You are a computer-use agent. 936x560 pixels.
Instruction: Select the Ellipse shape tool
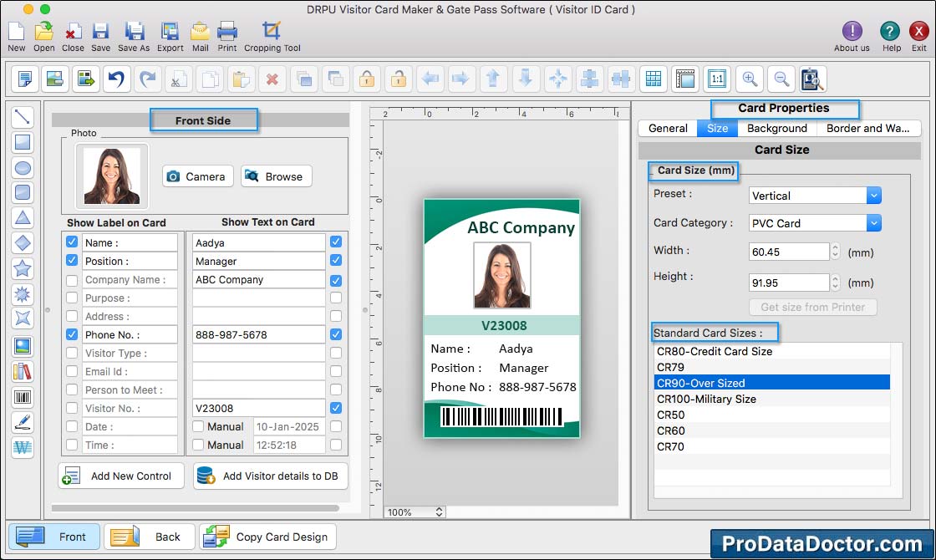tap(23, 168)
